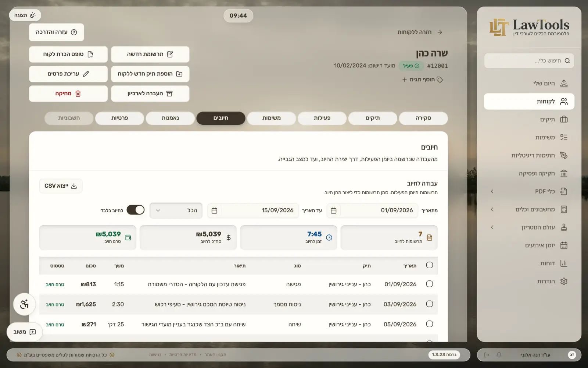Image resolution: width=588 pixels, height=368 pixels.
Task: Check the select-all checkbox in the table header
Action: 430,265
